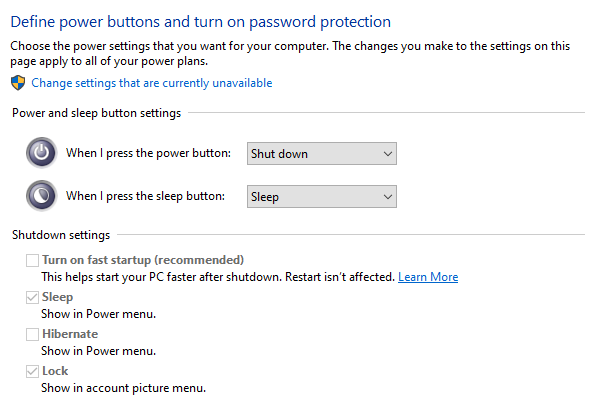616x418 pixels.
Task: Click the Hibernate label text
Action: click(70, 334)
